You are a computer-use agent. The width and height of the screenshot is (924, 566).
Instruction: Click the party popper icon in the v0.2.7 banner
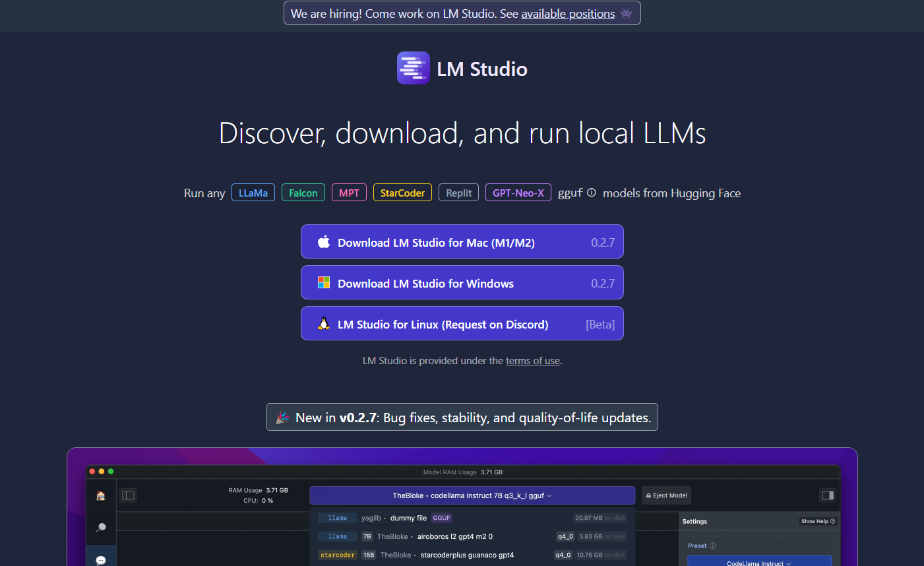[282, 416]
